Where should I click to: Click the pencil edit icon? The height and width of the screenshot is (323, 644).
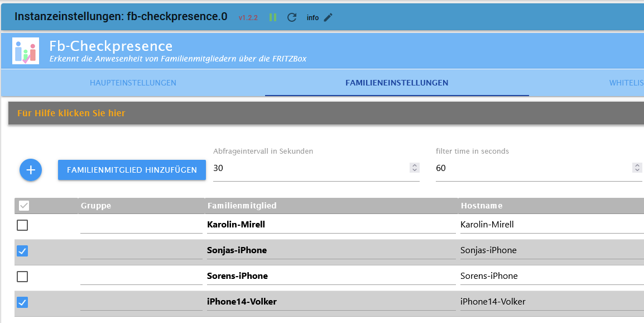coord(328,17)
